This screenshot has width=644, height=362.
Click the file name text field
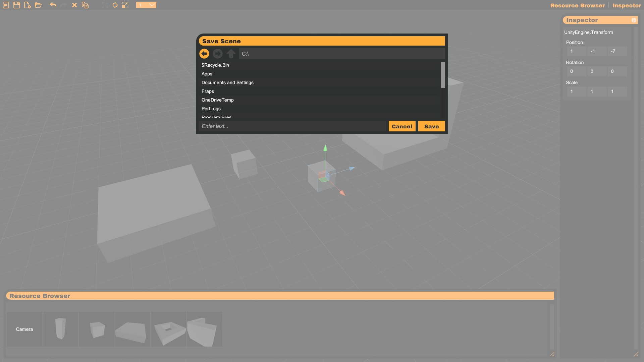click(292, 126)
